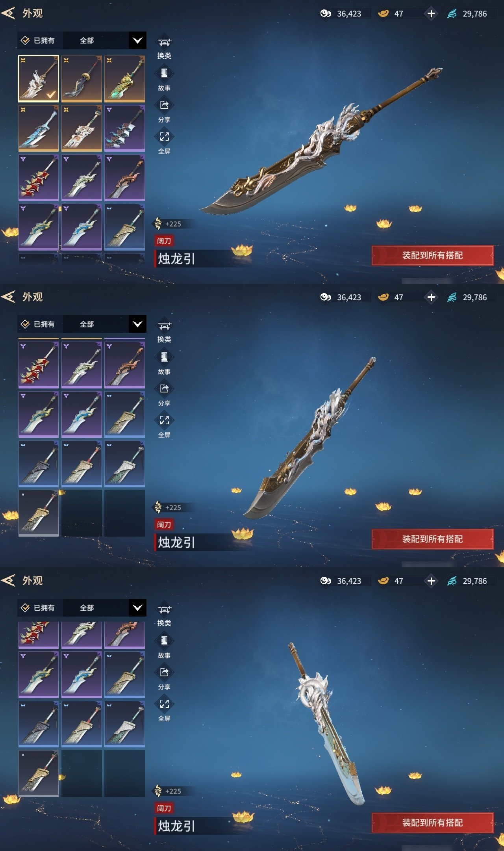
Task: Expand the 全部 dropdown arrow in top screenshot
Action: pyautogui.click(x=137, y=40)
